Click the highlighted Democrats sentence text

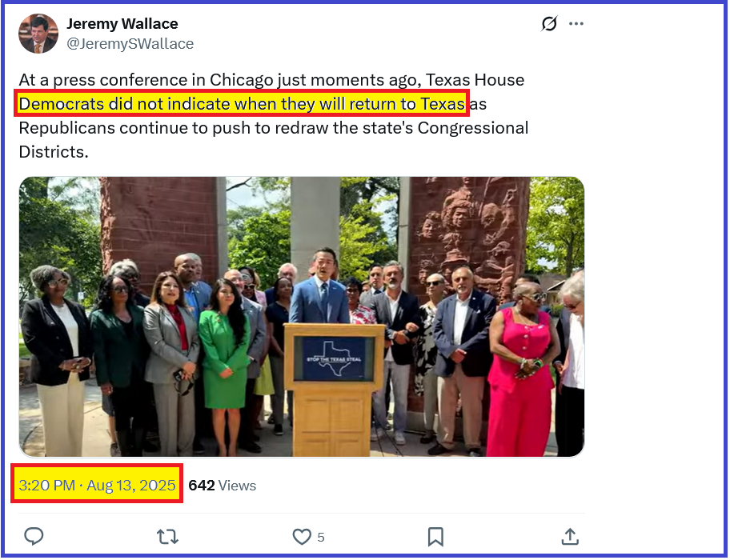[242, 104]
